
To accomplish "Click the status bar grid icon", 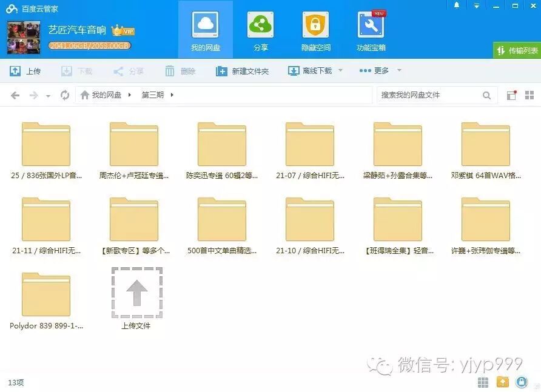I will (x=483, y=382).
